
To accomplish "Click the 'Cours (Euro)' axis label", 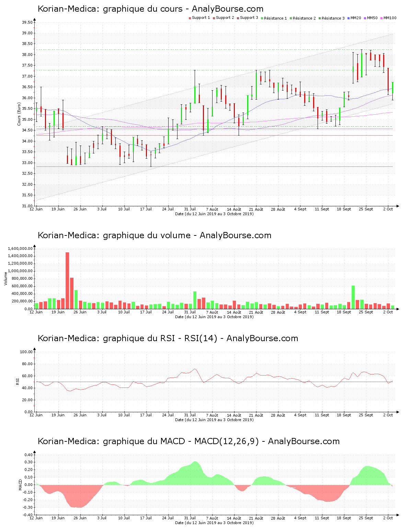I will point(19,114).
